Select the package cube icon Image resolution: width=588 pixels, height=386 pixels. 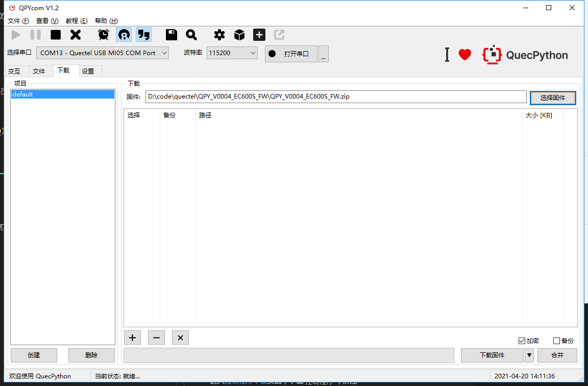[x=239, y=34]
